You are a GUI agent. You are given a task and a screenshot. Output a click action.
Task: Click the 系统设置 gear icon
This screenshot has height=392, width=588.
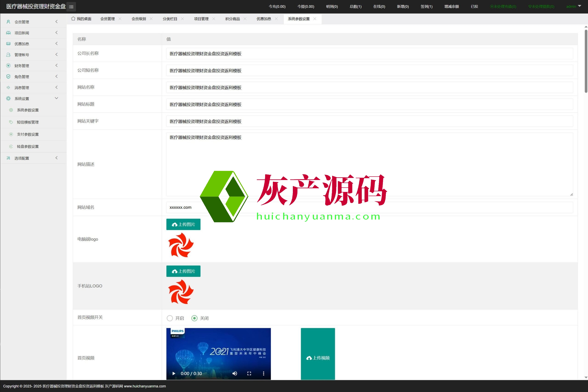click(8, 99)
